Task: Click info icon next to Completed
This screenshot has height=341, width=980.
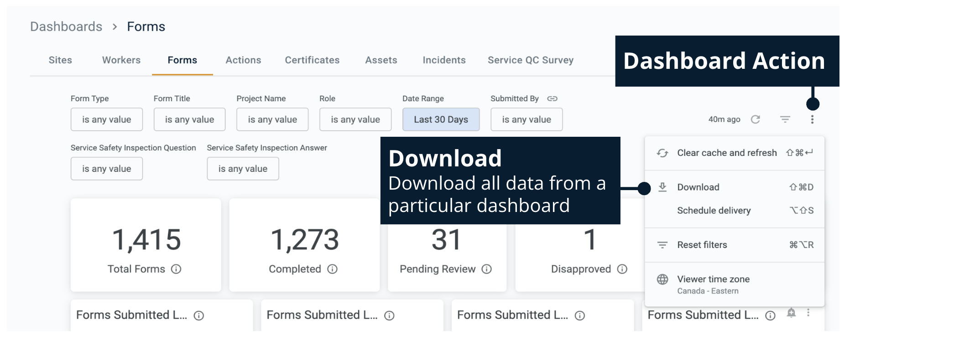Action: tap(333, 269)
